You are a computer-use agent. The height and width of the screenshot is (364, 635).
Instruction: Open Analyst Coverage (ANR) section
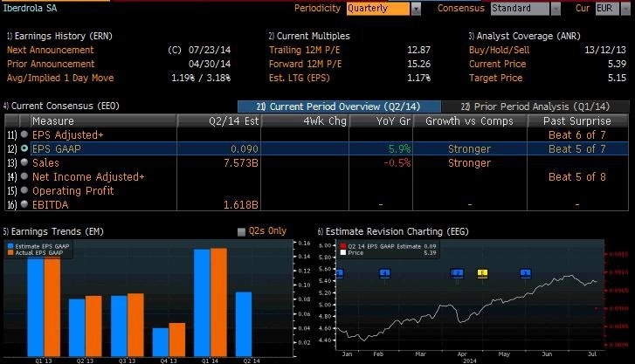click(x=524, y=36)
